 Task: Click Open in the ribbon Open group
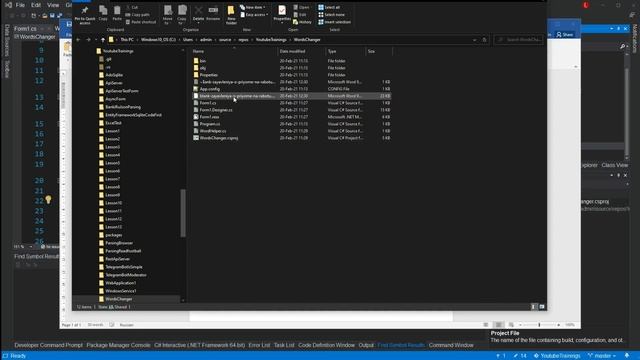click(302, 7)
